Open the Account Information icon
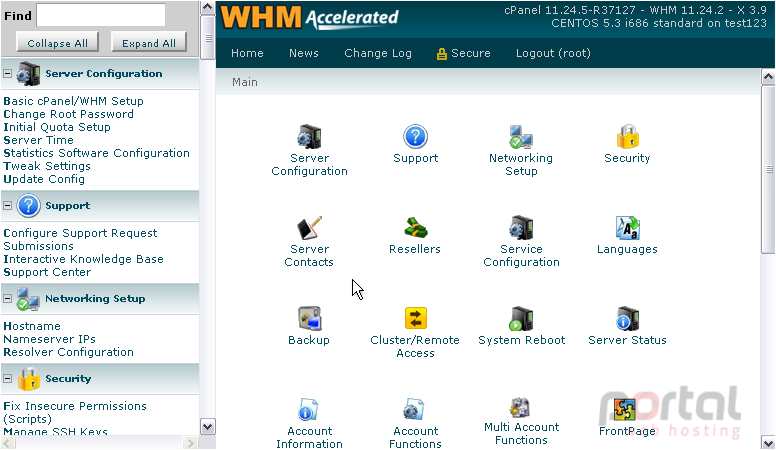This screenshot has height=450, width=776. tap(309, 410)
